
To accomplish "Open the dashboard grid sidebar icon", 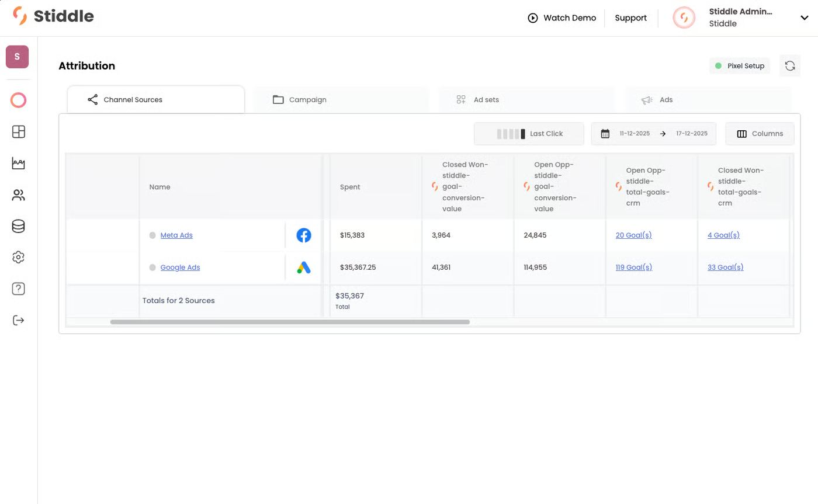I will (x=18, y=132).
